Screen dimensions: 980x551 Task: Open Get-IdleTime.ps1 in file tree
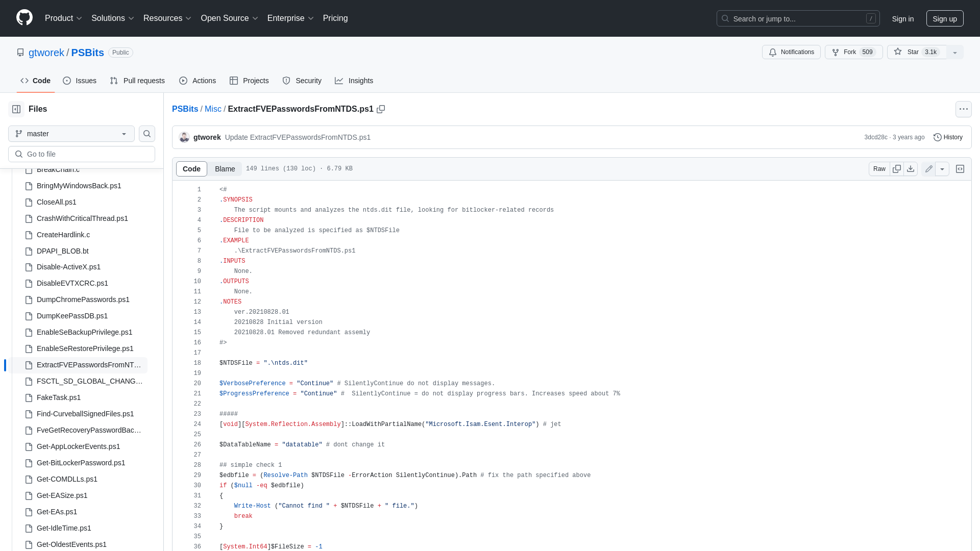tap(64, 528)
